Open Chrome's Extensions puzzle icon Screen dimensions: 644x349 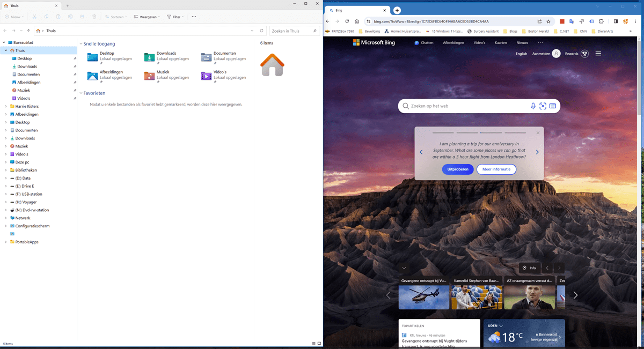coord(602,21)
